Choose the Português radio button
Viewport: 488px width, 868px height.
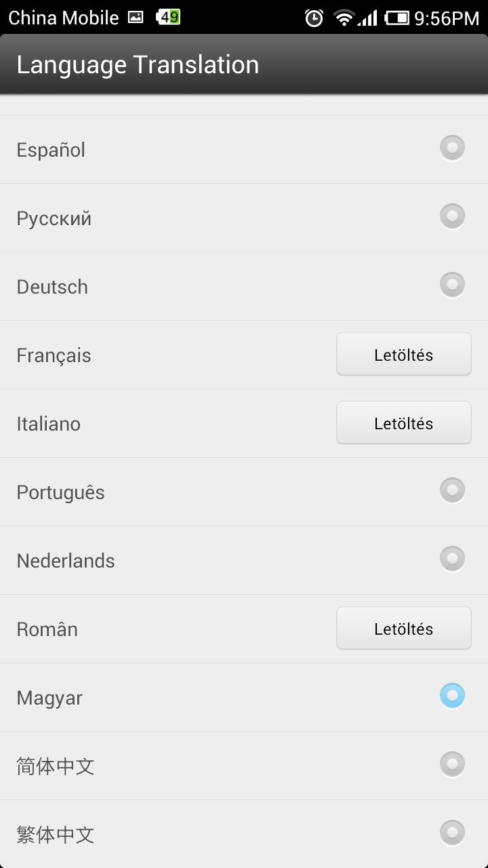[452, 490]
